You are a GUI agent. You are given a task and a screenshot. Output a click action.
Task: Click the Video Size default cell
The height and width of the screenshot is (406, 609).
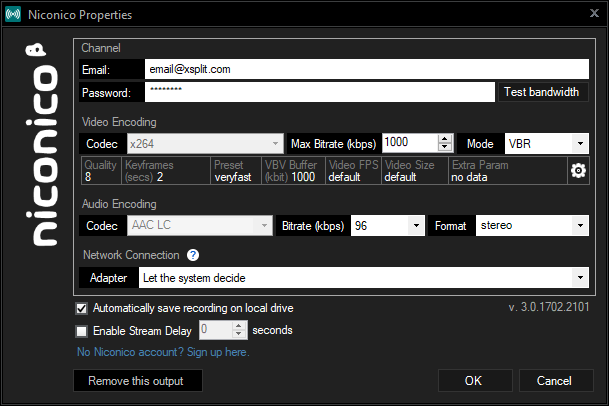[x=415, y=171]
